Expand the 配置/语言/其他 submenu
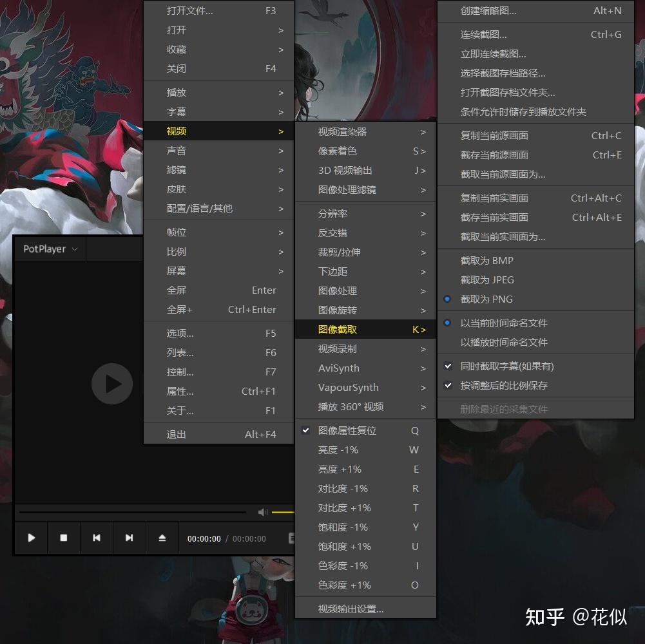The width and height of the screenshot is (645, 644). click(219, 209)
